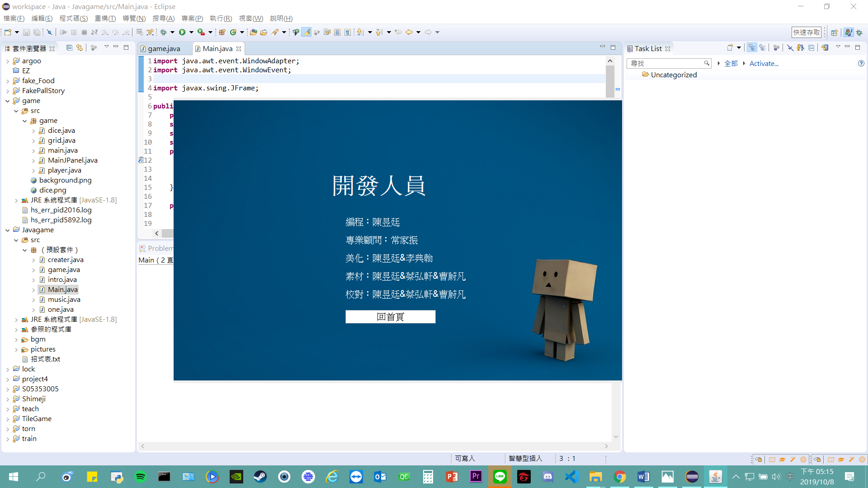Click Synchronize icon in Task List toolbar

tap(825, 48)
